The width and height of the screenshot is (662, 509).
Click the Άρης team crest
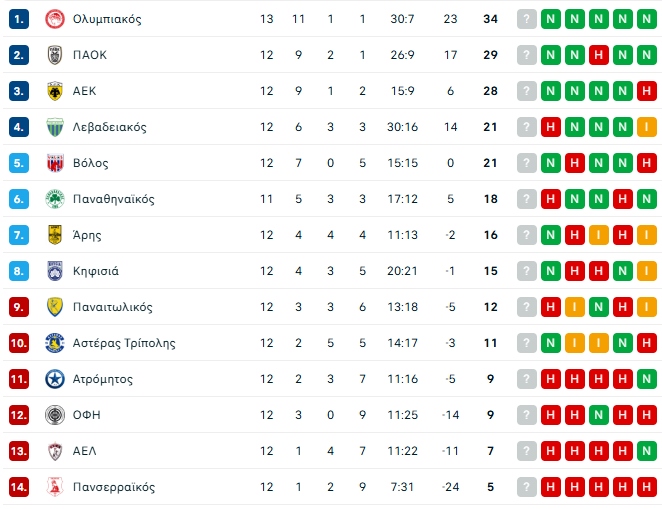coord(55,235)
